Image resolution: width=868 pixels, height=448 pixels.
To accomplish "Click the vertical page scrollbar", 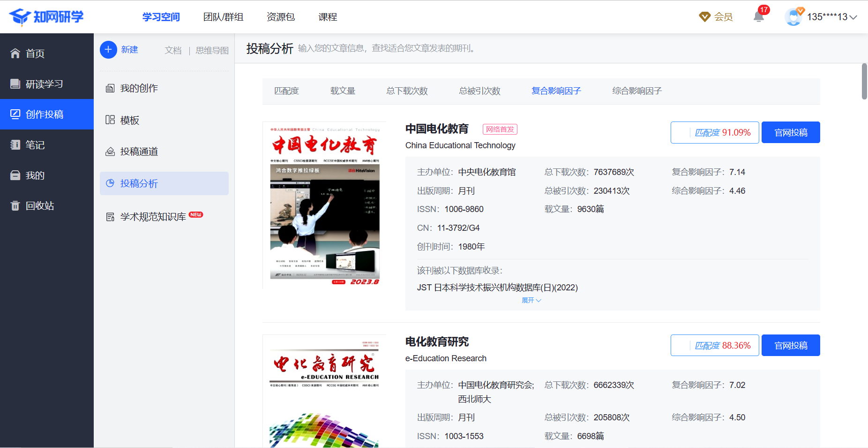I will 864,82.
